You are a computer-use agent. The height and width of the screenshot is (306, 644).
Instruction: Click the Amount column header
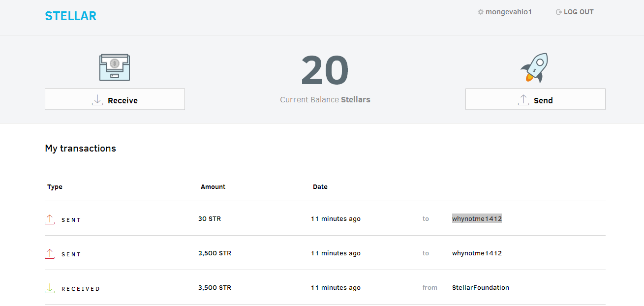tap(213, 187)
